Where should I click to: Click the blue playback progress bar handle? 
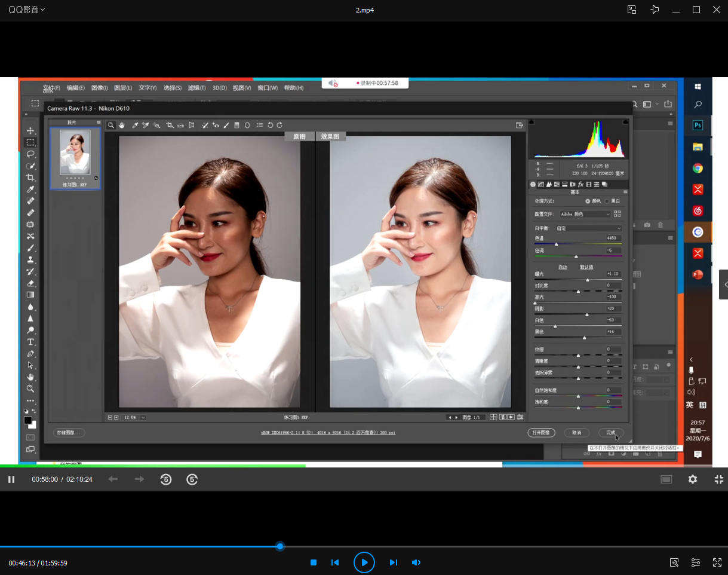coord(280,546)
